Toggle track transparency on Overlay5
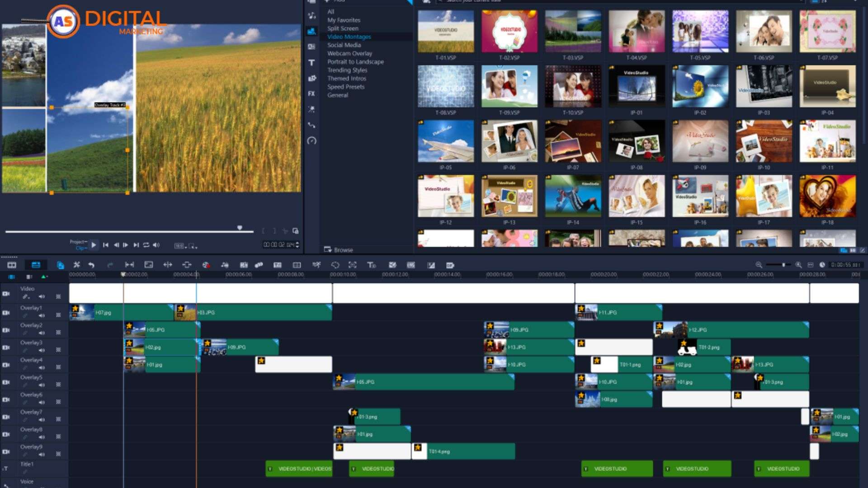 (58, 385)
